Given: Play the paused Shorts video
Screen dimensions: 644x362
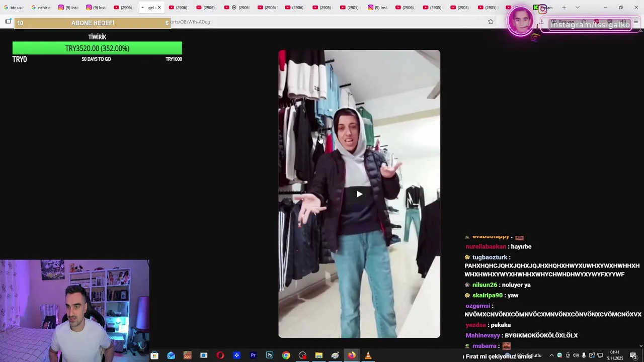Looking at the screenshot, I should point(359,194).
